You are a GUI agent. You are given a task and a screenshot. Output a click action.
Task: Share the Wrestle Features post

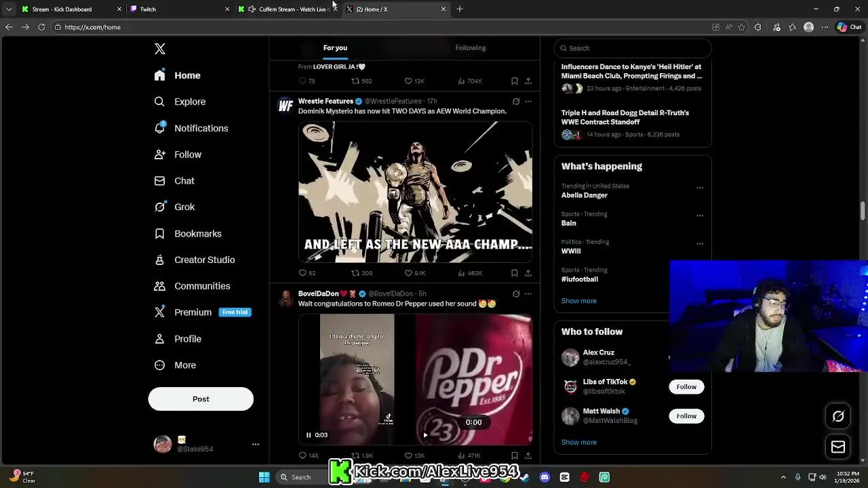[528, 273]
